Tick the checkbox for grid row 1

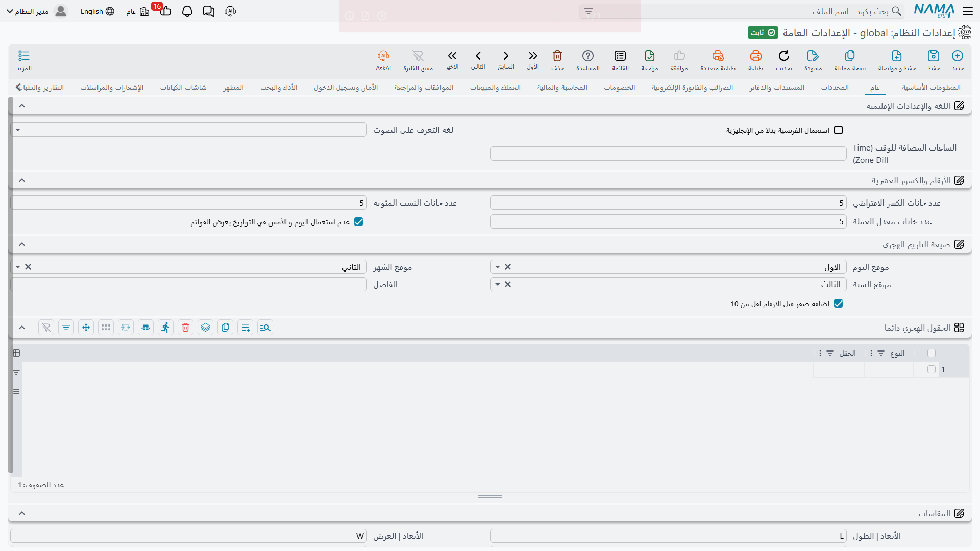click(x=932, y=369)
